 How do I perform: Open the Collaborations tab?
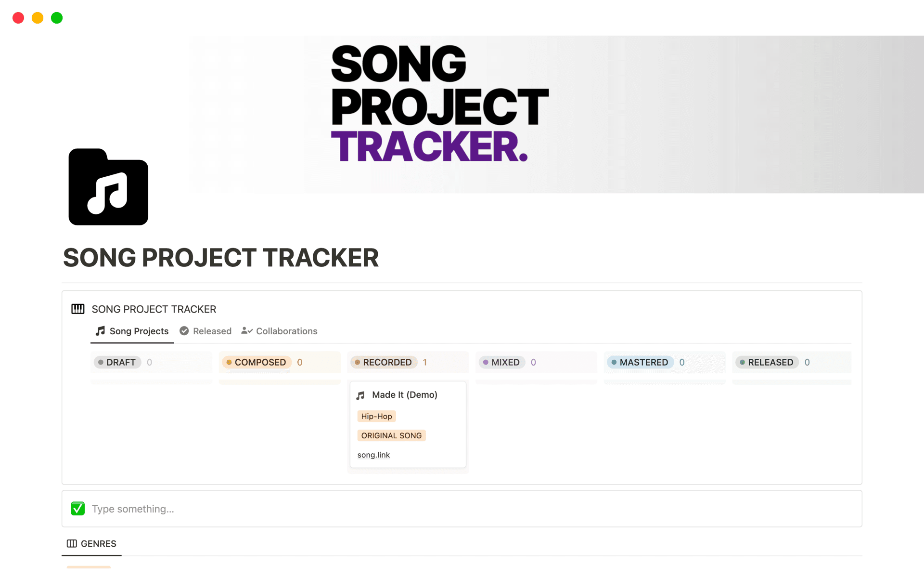(286, 331)
